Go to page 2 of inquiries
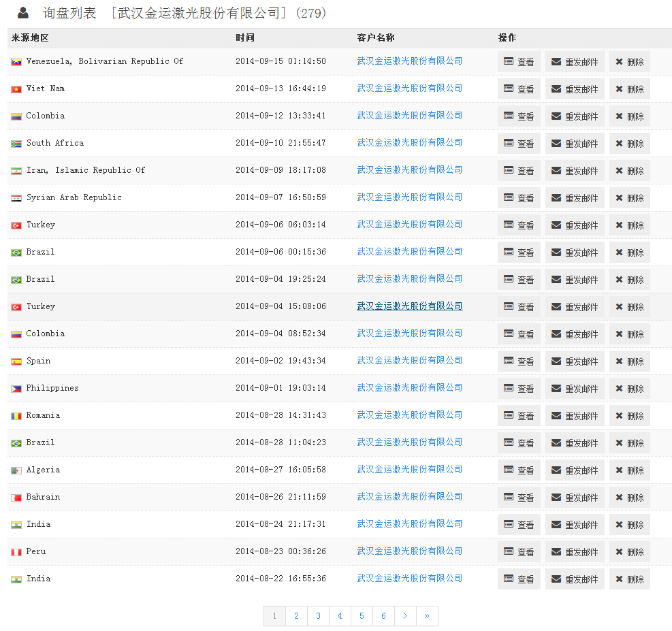The height and width of the screenshot is (631, 672). click(296, 616)
